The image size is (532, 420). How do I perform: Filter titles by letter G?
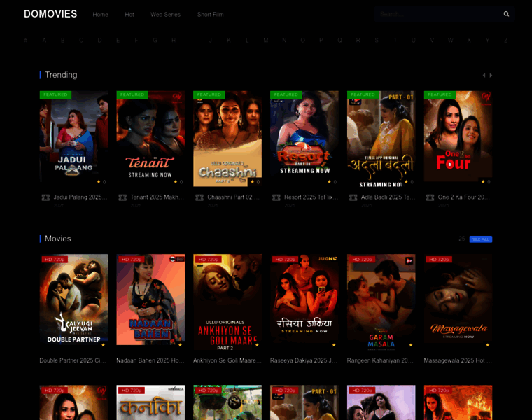pyautogui.click(x=155, y=41)
